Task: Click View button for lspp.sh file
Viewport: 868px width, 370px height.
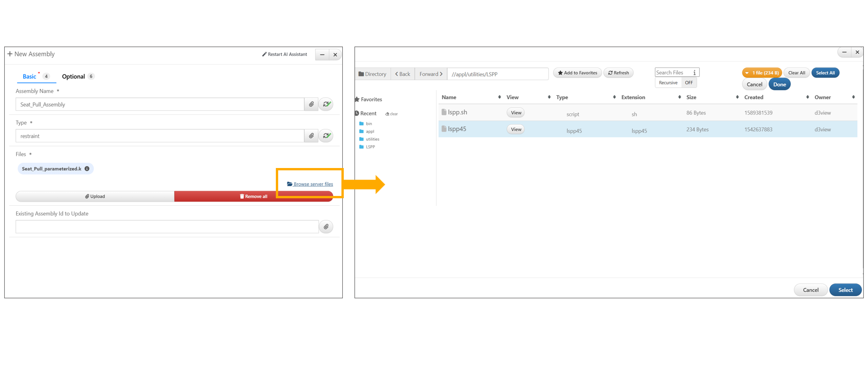Action: point(515,113)
